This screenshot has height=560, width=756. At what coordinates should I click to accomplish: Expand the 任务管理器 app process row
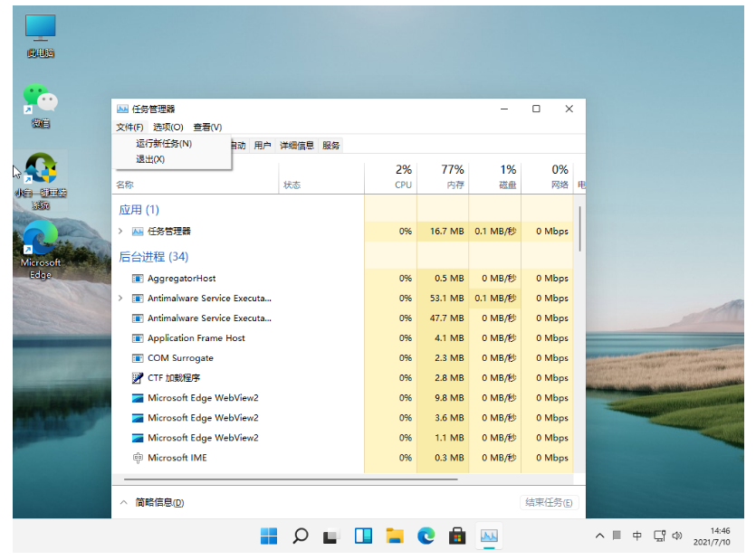(120, 232)
